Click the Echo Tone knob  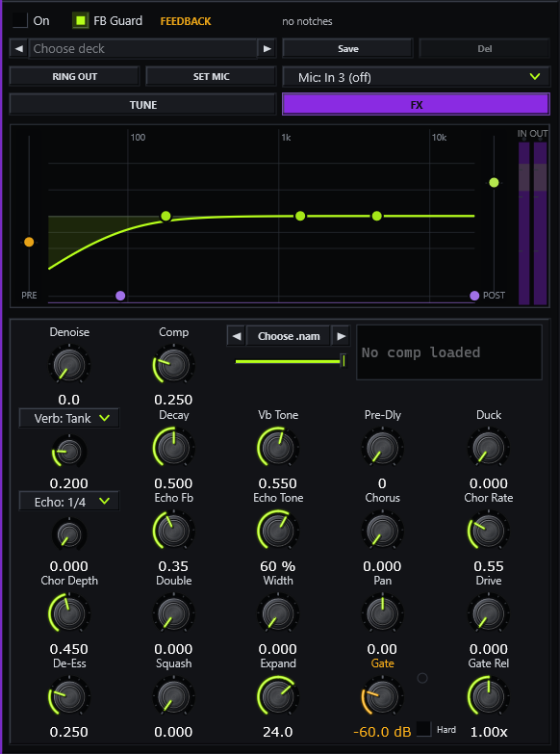[x=278, y=531]
